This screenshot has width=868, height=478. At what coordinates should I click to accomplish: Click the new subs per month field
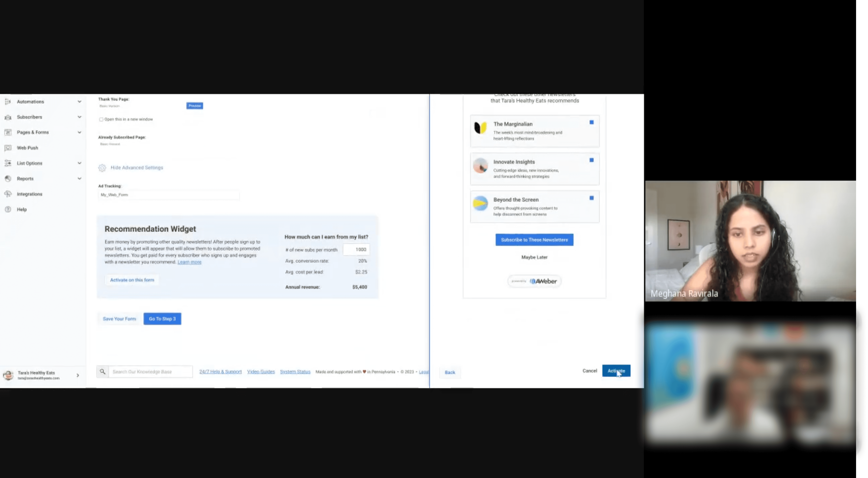pyautogui.click(x=356, y=249)
